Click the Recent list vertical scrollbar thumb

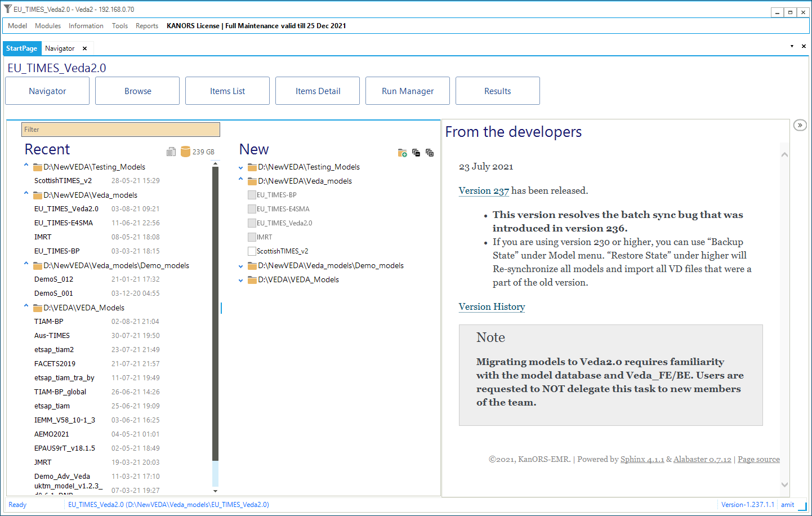pyautogui.click(x=215, y=314)
